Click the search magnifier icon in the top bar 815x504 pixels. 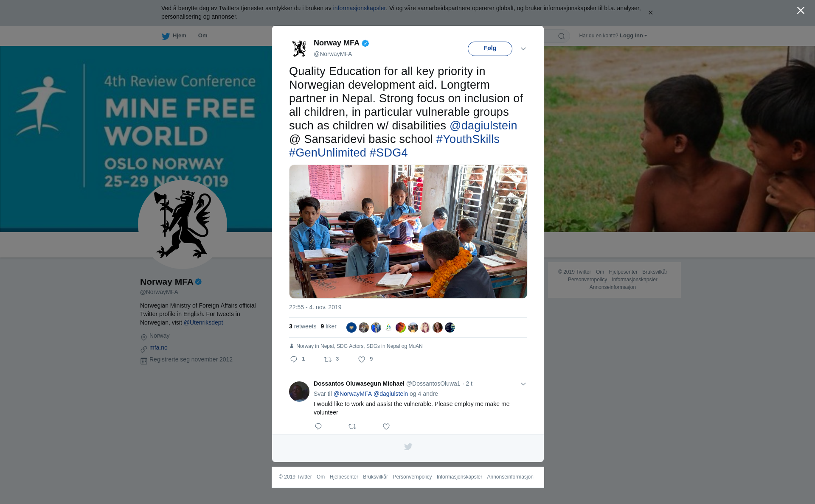pos(562,36)
